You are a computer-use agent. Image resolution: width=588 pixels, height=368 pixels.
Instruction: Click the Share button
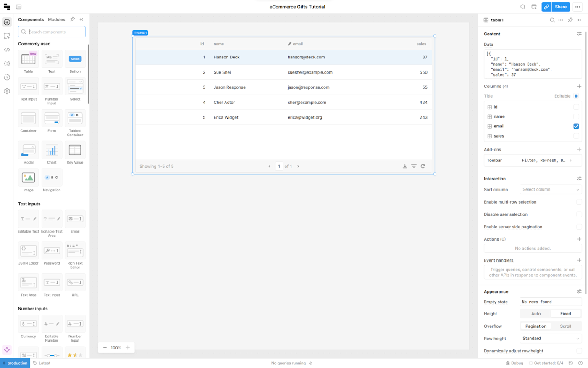point(561,7)
